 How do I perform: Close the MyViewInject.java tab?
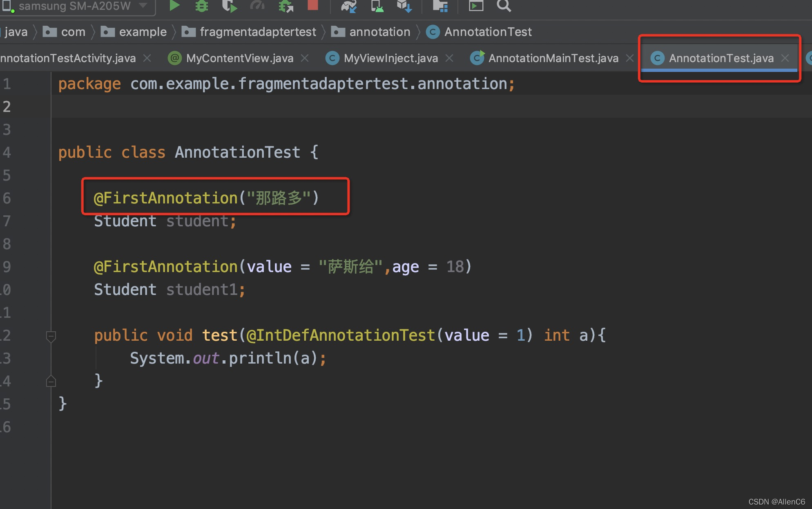[x=449, y=58]
